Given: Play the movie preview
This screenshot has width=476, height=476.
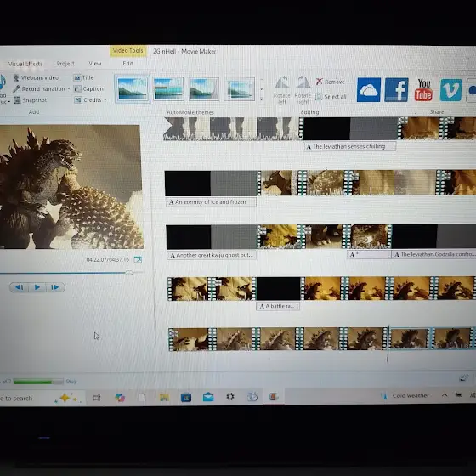Looking at the screenshot, I should [37, 287].
